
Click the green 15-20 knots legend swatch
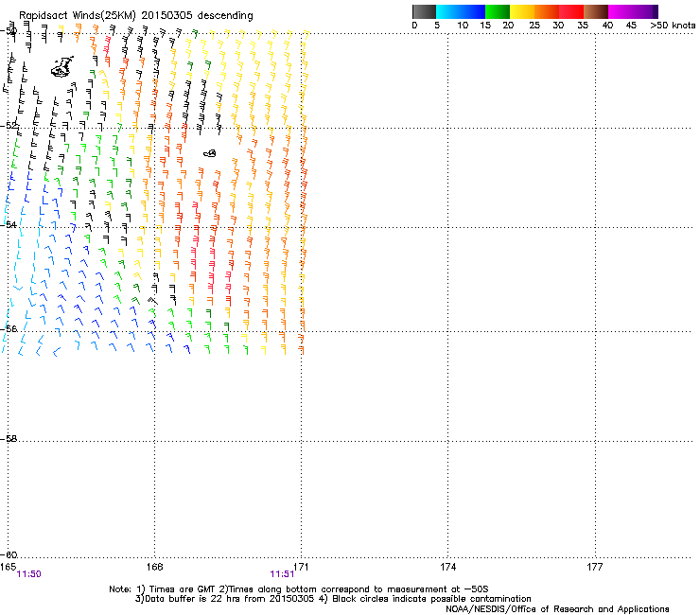pos(498,11)
